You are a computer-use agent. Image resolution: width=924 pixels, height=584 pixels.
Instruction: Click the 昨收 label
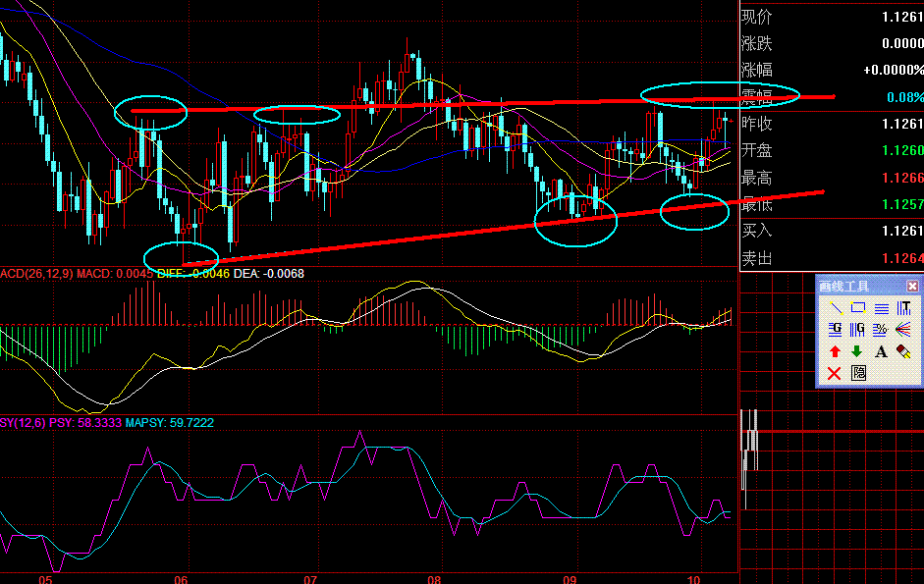[x=757, y=123]
